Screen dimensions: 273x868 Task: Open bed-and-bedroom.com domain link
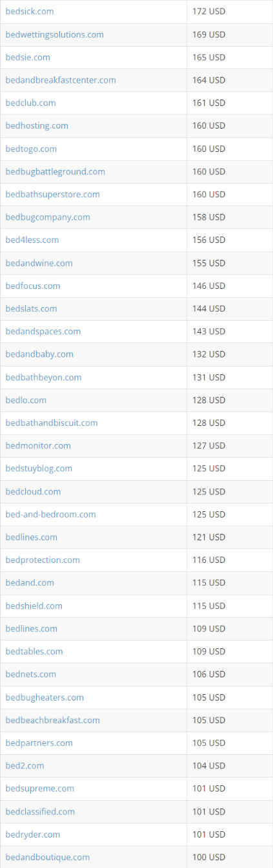50,514
